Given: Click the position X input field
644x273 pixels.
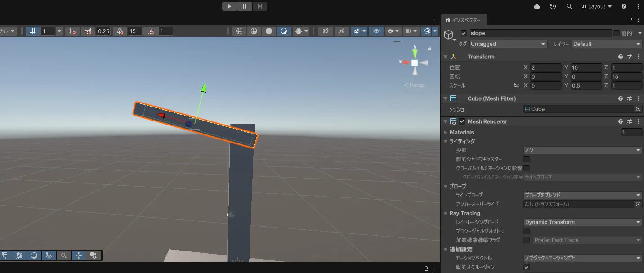Looking at the screenshot, I should point(546,67).
